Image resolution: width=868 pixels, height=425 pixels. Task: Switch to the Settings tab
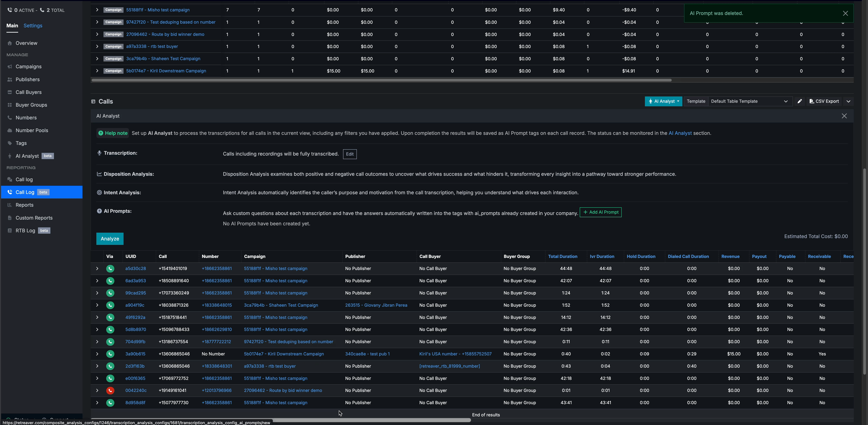tap(33, 26)
